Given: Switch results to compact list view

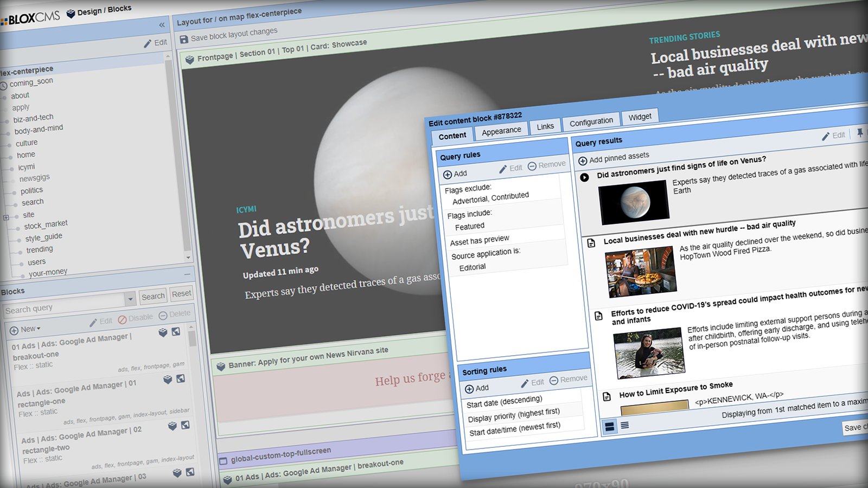Looking at the screenshot, I should tap(625, 425).
